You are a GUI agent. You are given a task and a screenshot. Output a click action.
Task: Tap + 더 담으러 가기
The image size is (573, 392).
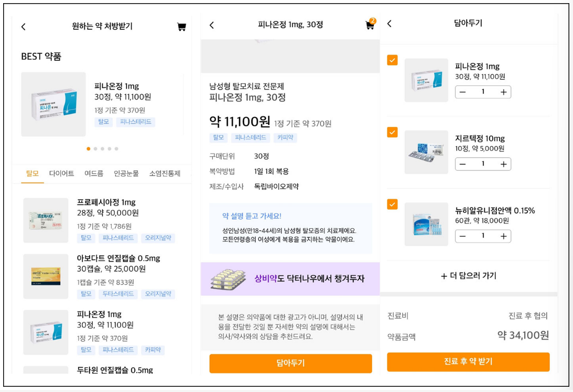point(468,276)
